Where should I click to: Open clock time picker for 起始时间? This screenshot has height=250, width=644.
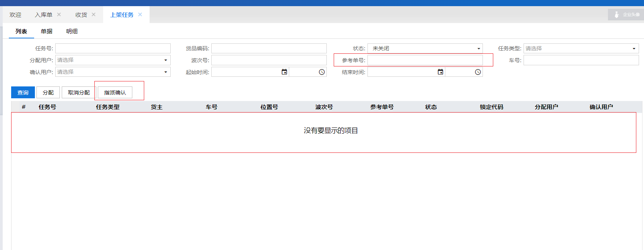[322, 72]
